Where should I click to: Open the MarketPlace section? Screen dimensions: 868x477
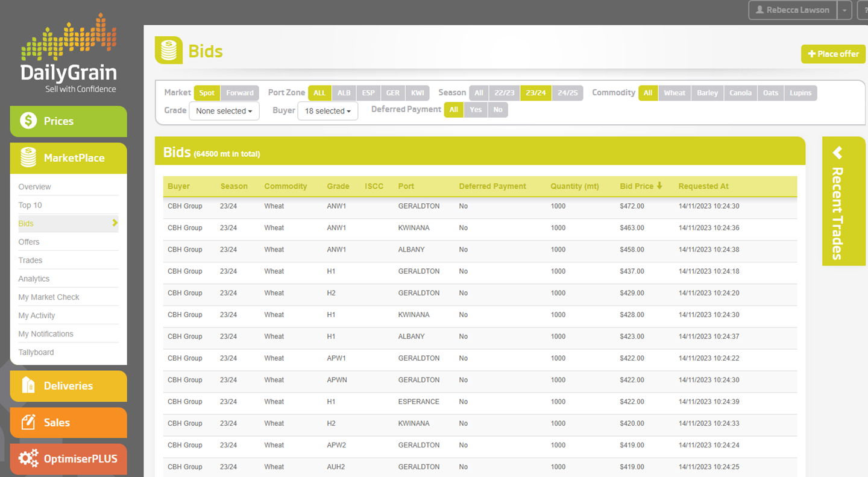click(68, 158)
